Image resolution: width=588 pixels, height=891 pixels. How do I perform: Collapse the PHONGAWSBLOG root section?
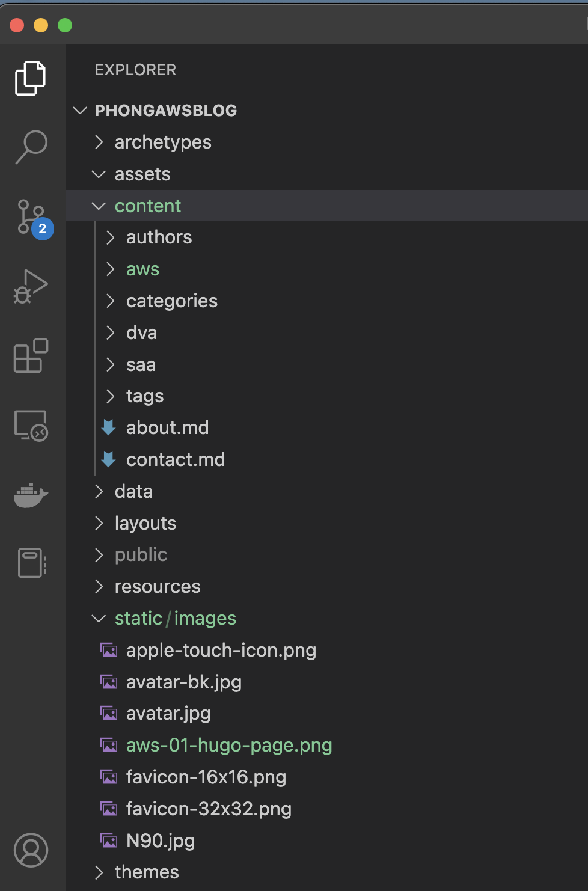[165, 111]
